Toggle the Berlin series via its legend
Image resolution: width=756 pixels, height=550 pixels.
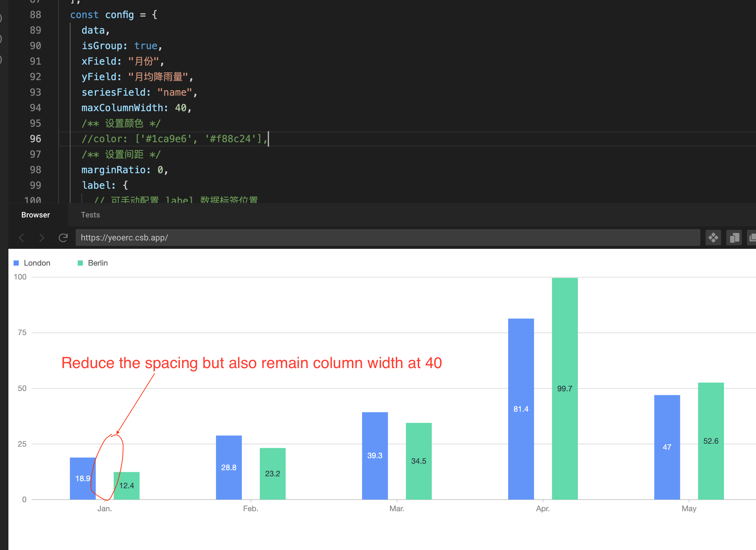point(97,263)
